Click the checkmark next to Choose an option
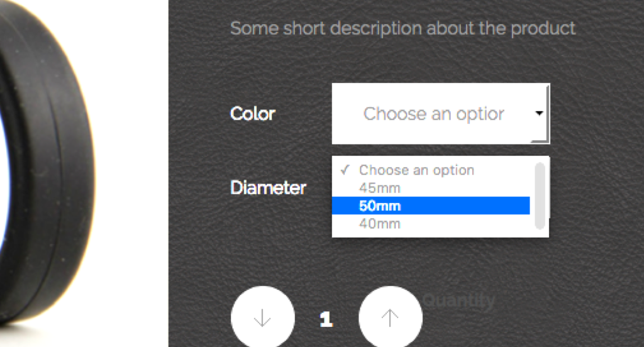644x347 pixels. click(344, 170)
